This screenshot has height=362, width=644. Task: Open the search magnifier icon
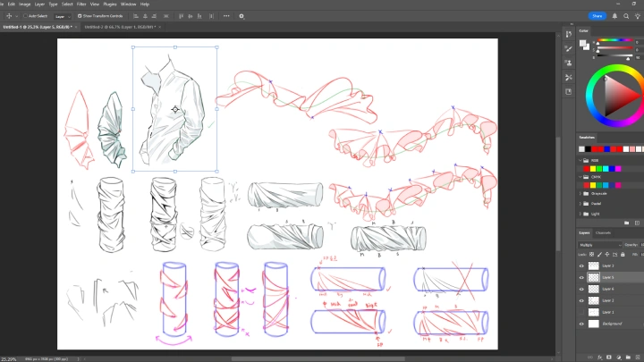click(626, 16)
